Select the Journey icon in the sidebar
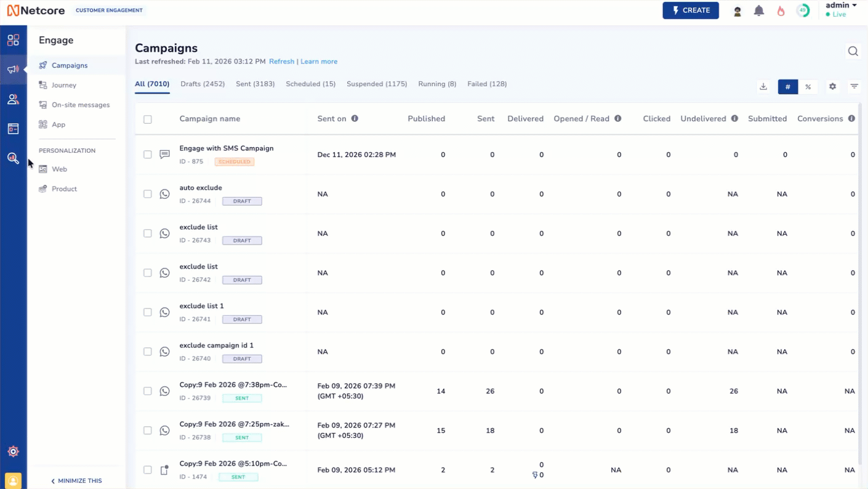 (42, 85)
